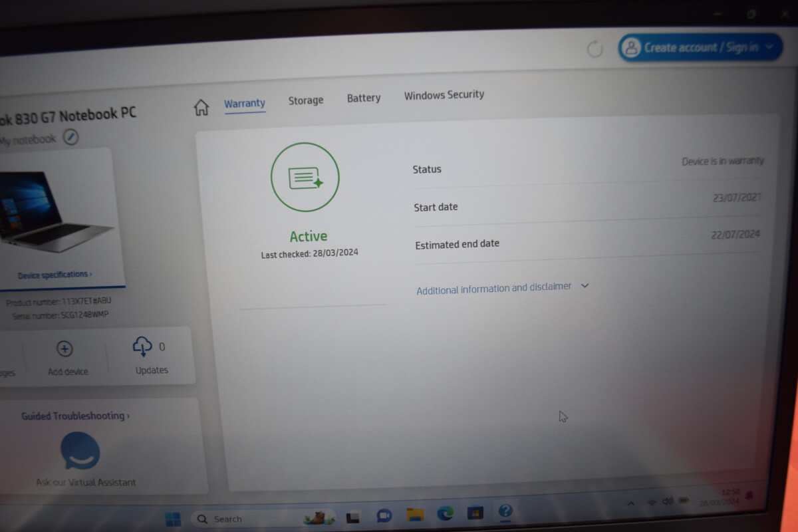Click the start date value 23/07/2021
This screenshot has height=532, width=798.
coord(737,198)
